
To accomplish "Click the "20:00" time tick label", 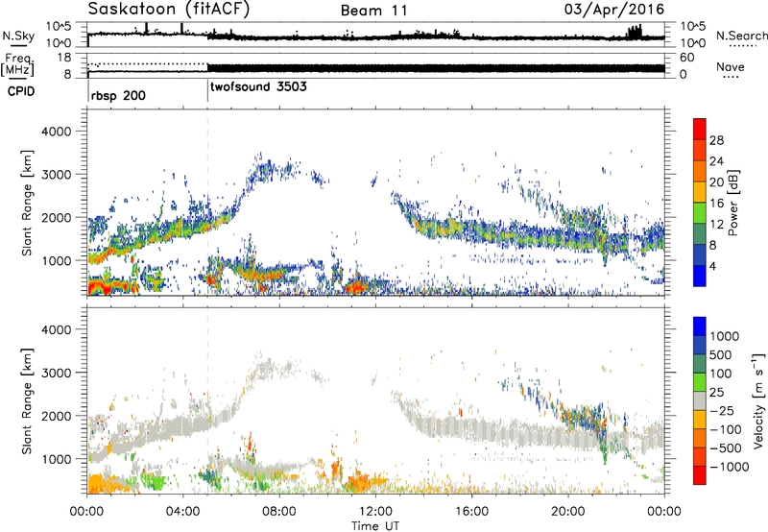I will pyautogui.click(x=568, y=512).
